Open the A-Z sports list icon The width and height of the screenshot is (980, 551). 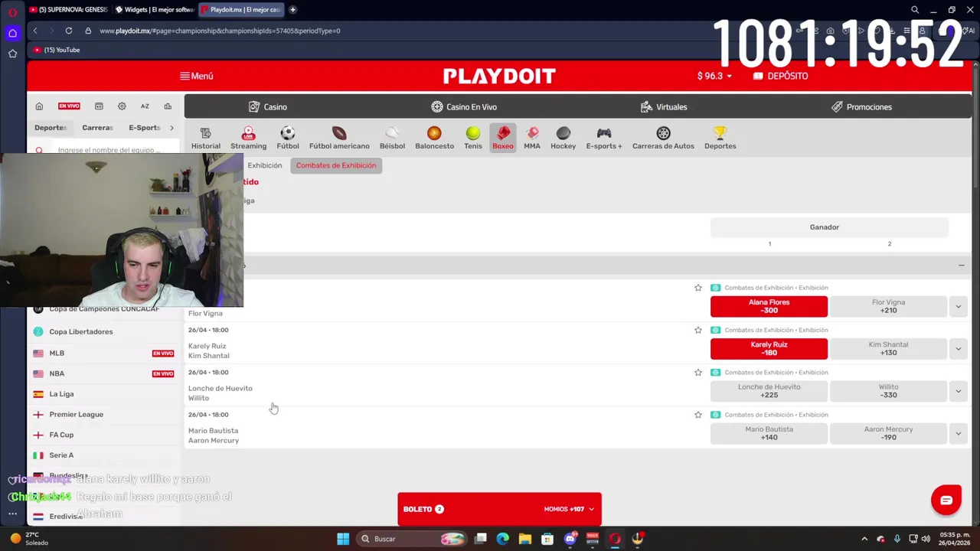(145, 106)
